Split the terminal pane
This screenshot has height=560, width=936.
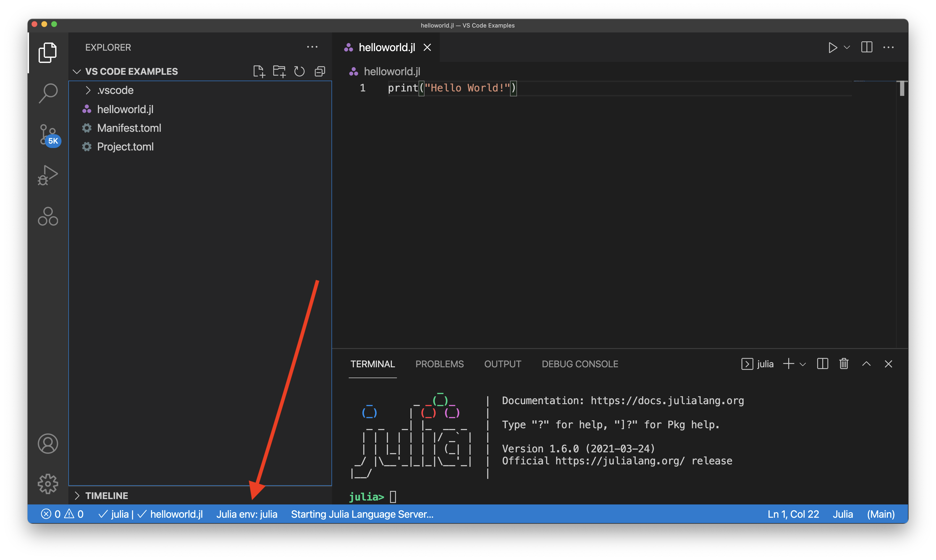tap(822, 364)
